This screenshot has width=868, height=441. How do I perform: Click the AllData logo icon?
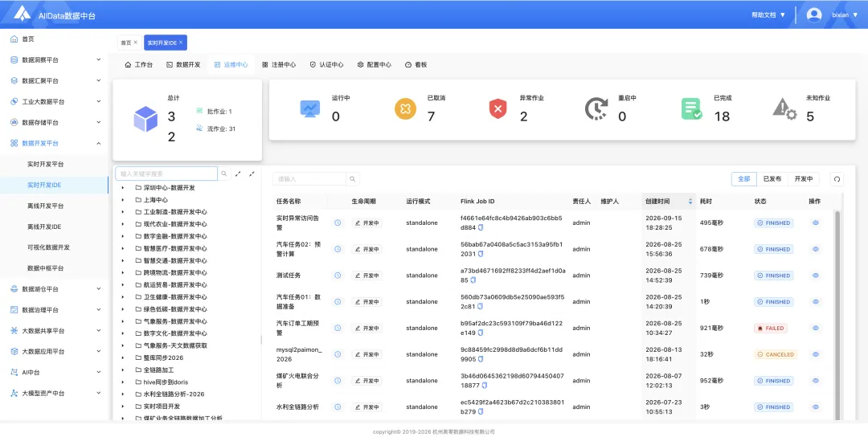pos(23,14)
